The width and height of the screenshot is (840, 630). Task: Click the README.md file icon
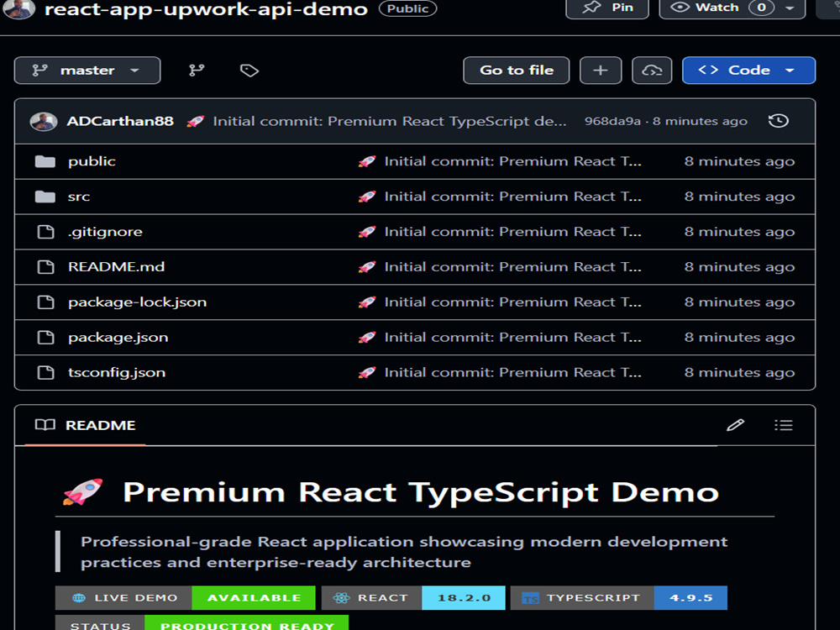pyautogui.click(x=45, y=267)
